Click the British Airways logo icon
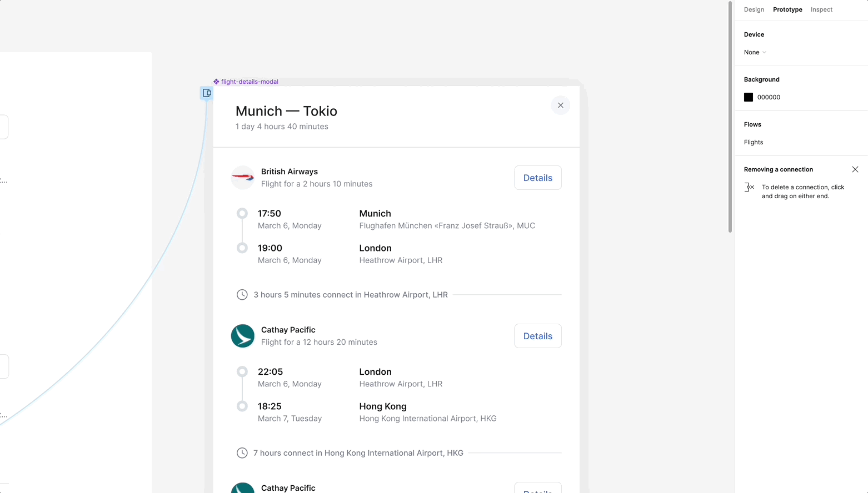 tap(243, 178)
